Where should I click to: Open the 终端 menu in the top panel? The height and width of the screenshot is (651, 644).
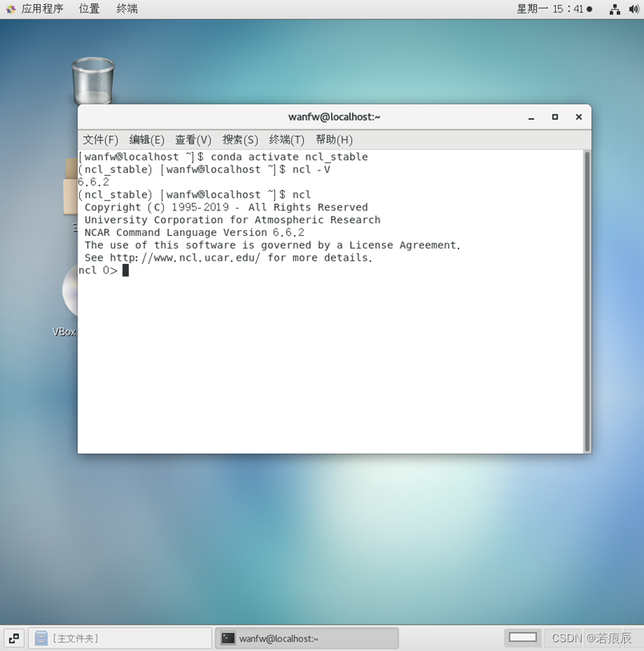click(x=126, y=10)
